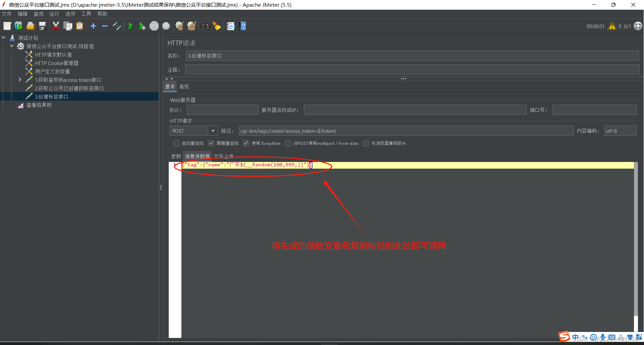
Task: Switch to the 高级 tab
Action: click(184, 87)
